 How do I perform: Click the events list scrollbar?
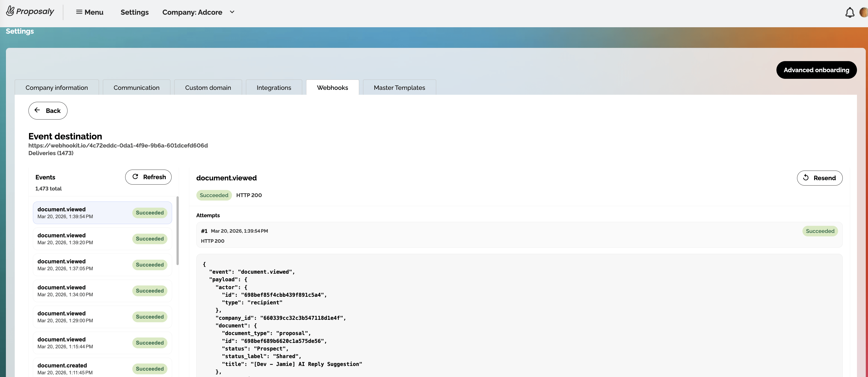[x=177, y=231]
